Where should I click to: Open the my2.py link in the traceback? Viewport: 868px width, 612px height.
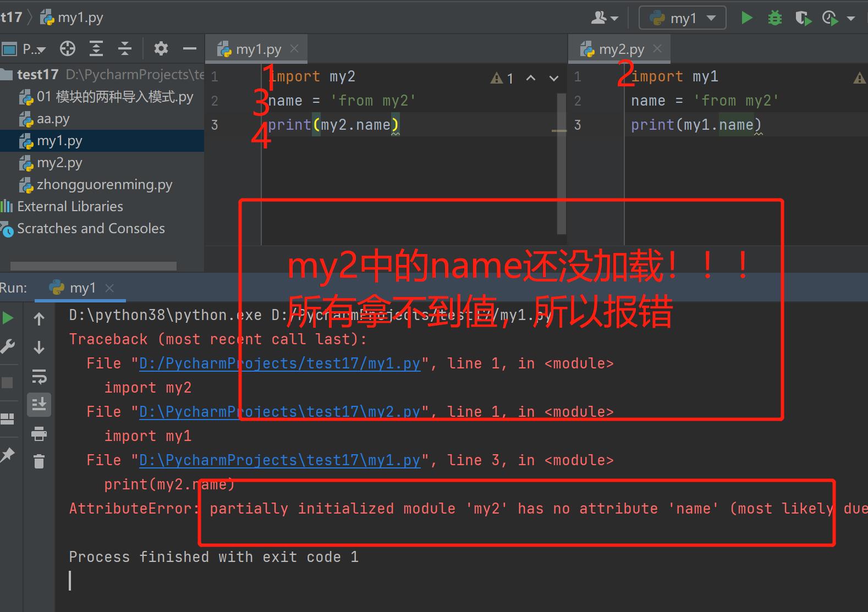point(279,412)
